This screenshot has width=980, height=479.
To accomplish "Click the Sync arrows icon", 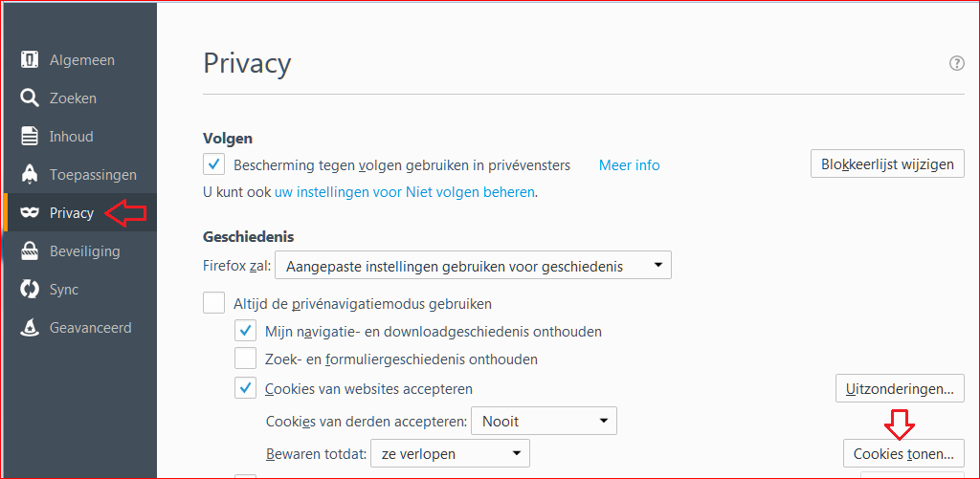I will 30,290.
